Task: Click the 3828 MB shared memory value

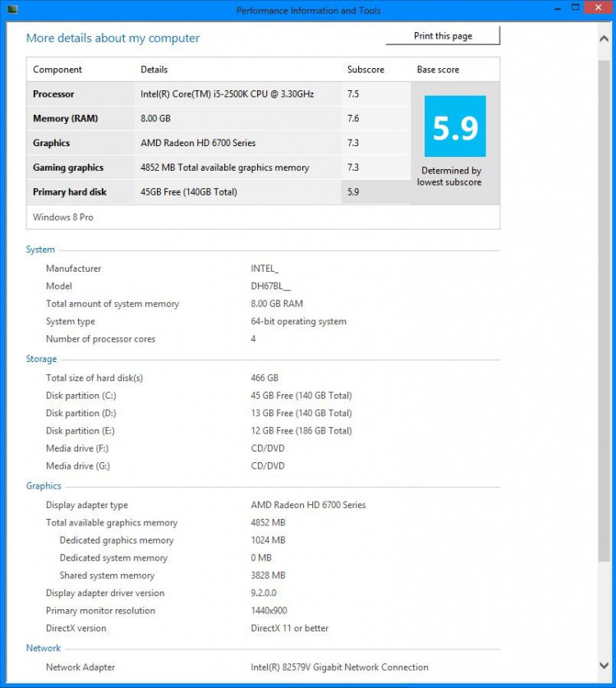Action: (x=269, y=576)
